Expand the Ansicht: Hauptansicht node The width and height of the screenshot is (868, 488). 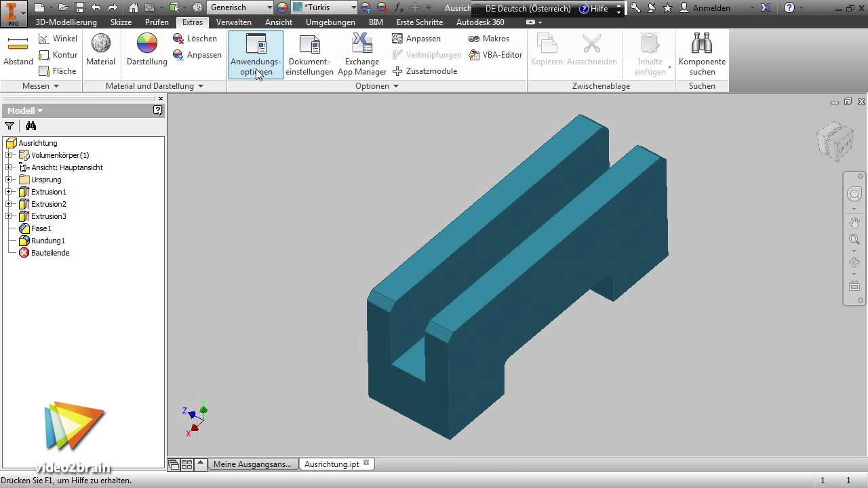point(9,167)
